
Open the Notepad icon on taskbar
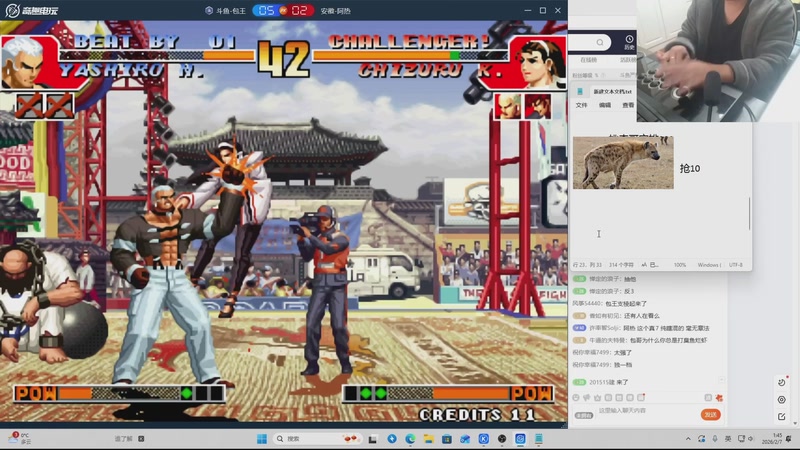[539, 439]
